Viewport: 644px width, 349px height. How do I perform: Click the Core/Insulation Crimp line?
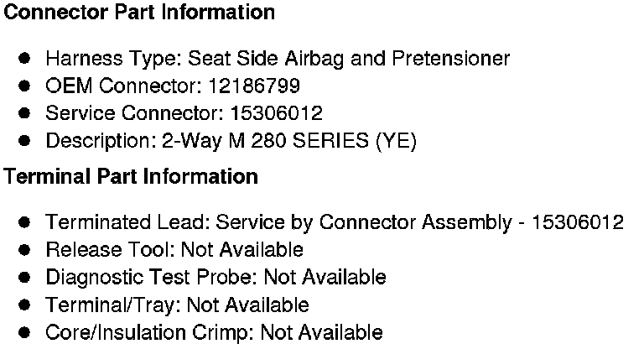214,332
